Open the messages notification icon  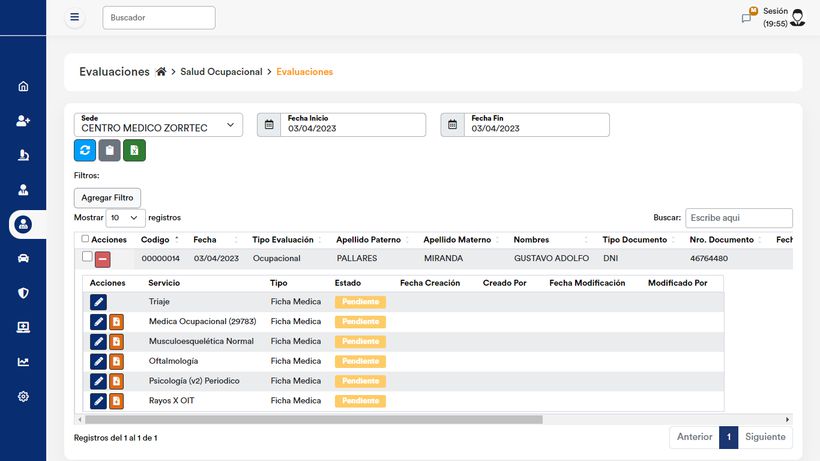pos(747,18)
